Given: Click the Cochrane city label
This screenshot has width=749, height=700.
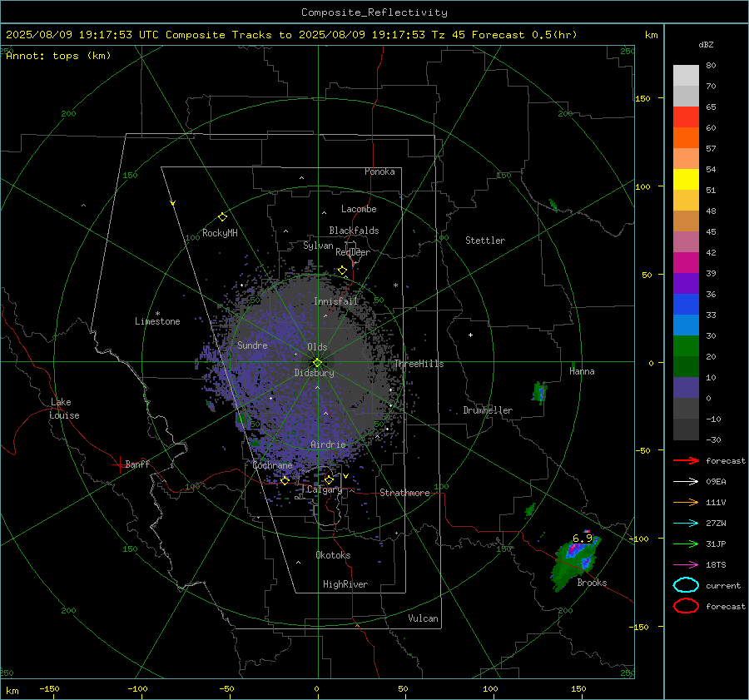Looking at the screenshot, I should tap(272, 465).
